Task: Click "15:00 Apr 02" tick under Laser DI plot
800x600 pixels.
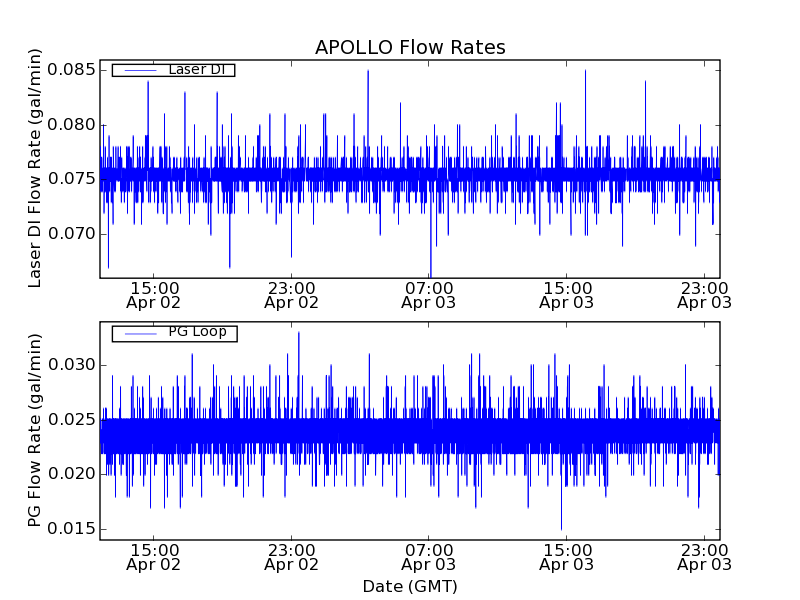Action: click(154, 295)
